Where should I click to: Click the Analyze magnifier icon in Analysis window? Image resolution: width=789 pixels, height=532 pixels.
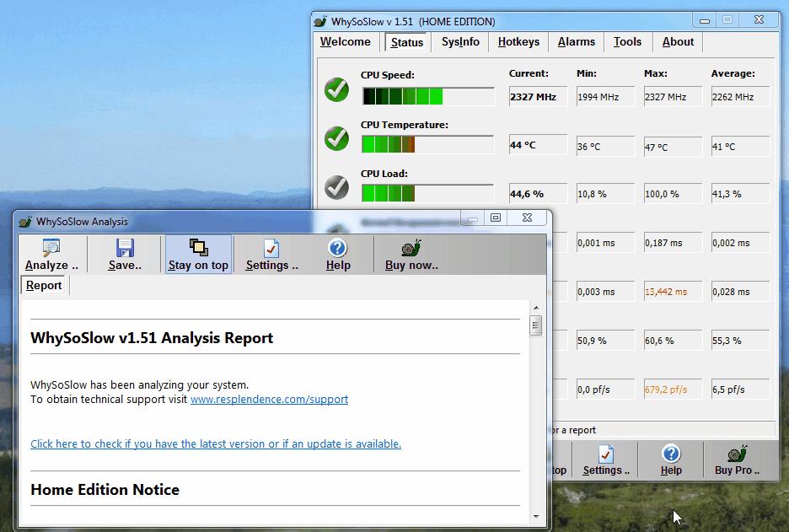(51, 248)
